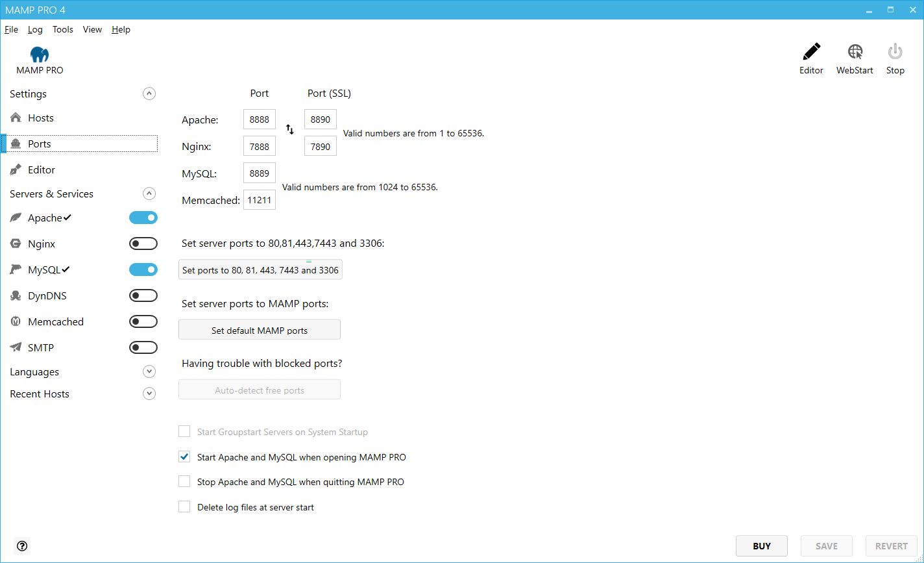Check Delete log files at server start
This screenshot has width=924, height=563.
point(184,507)
